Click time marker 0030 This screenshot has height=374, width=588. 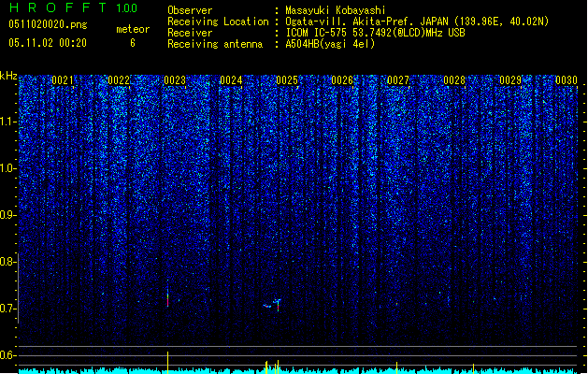(x=566, y=80)
